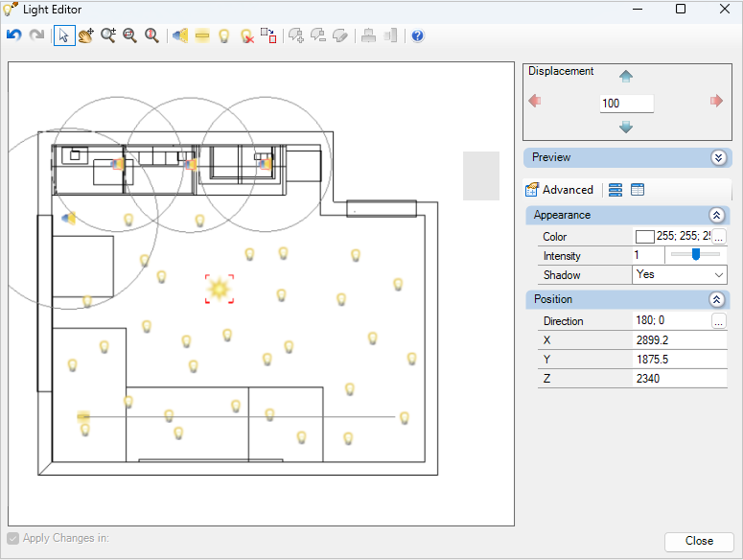
Task: Click the Advanced label
Action: pos(568,190)
